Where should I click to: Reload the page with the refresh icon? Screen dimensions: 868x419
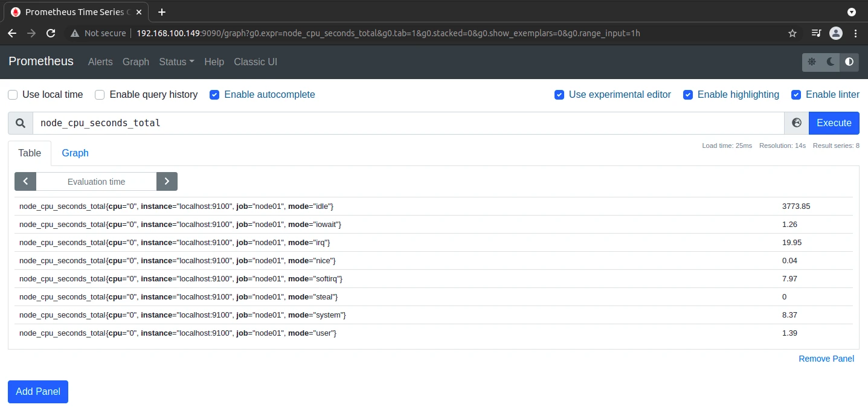(x=51, y=33)
